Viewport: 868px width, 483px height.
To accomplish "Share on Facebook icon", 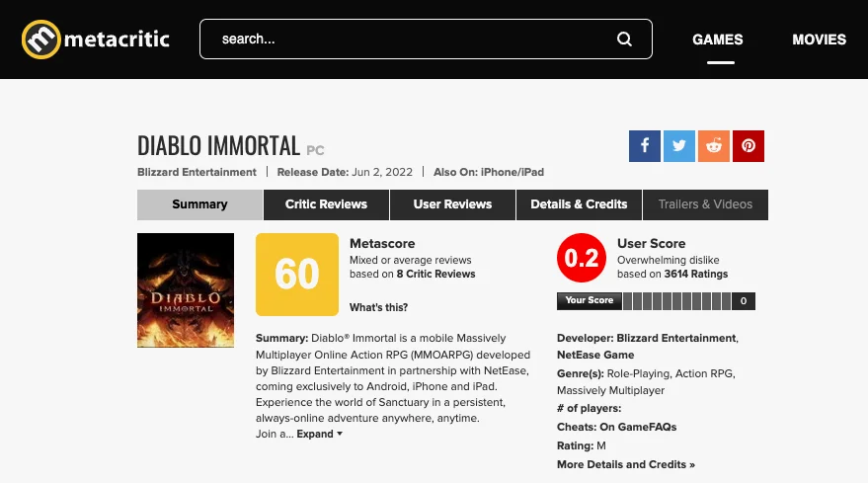I will point(645,146).
